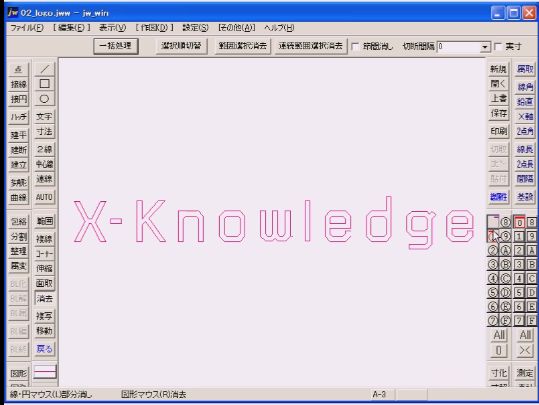Toggle square layer group 5 button
The image size is (539, 405).
(x=519, y=293)
